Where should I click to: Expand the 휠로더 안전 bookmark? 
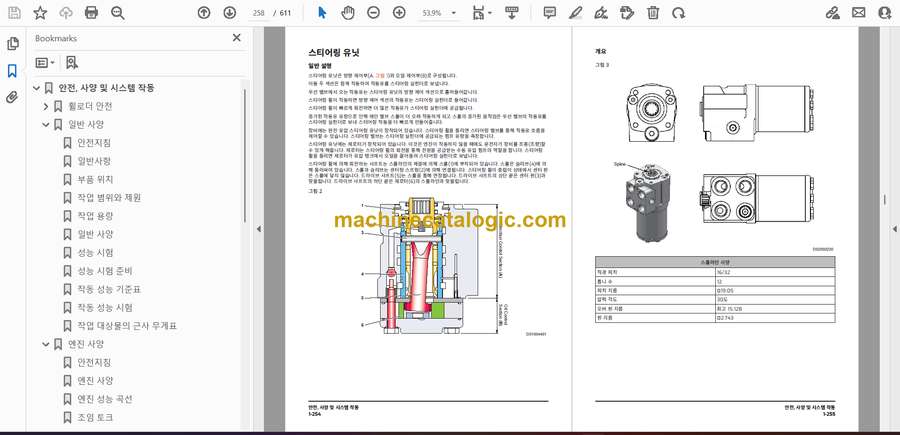46,106
